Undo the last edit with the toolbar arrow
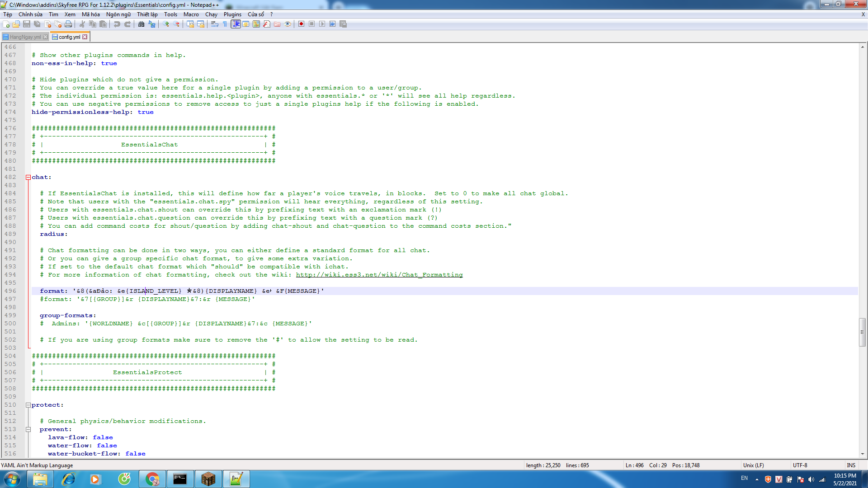The height and width of the screenshot is (488, 868). point(117,24)
